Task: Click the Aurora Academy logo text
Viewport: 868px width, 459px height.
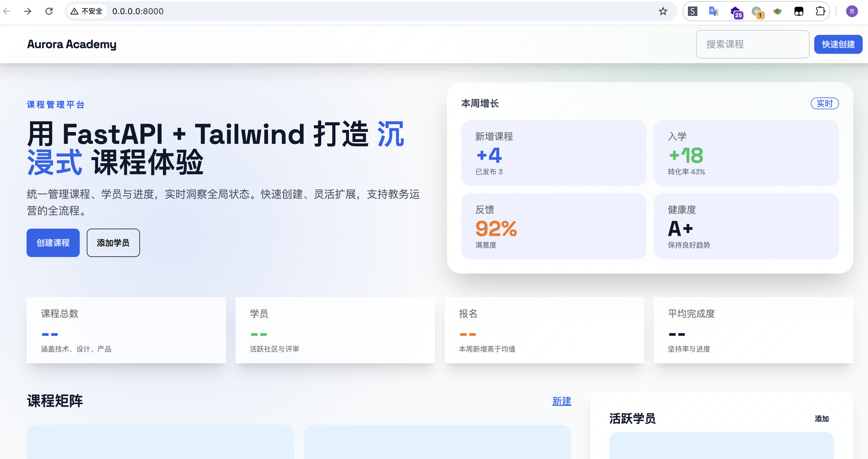Action: pyautogui.click(x=72, y=44)
